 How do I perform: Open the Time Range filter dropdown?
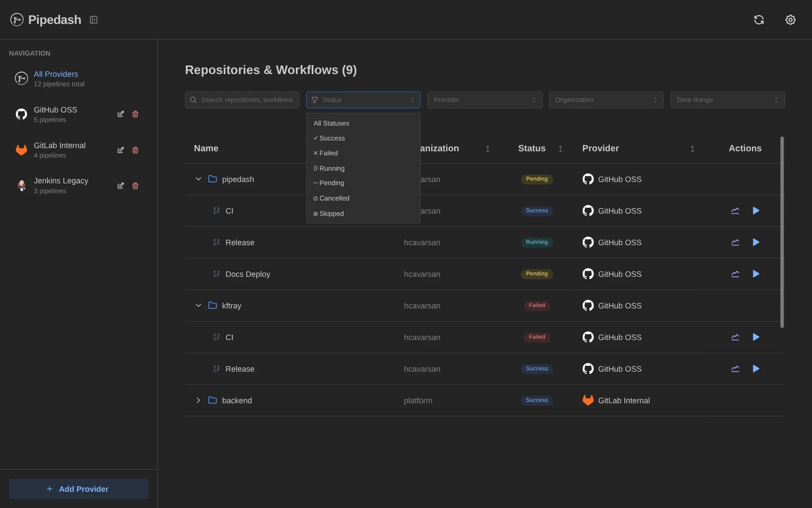727,100
